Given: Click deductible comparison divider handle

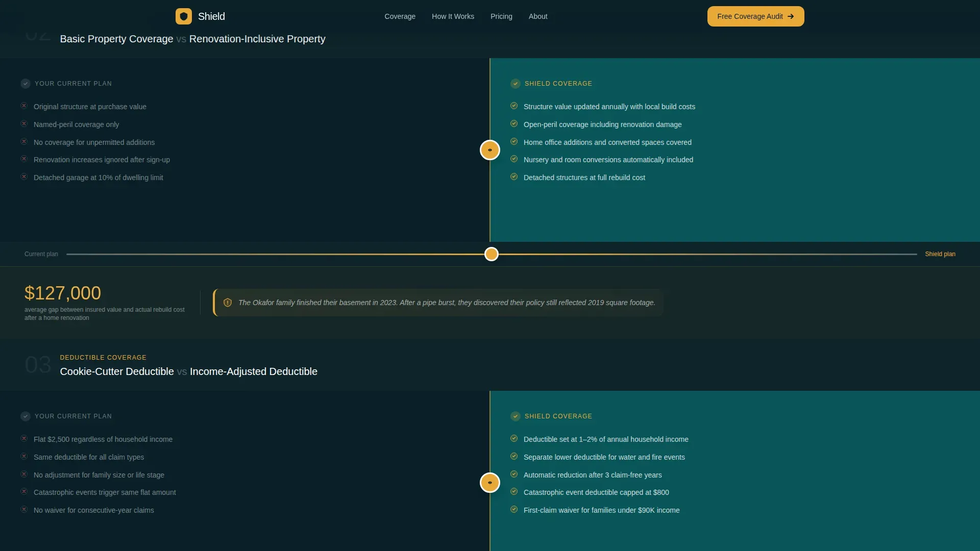Looking at the screenshot, I should [490, 483].
